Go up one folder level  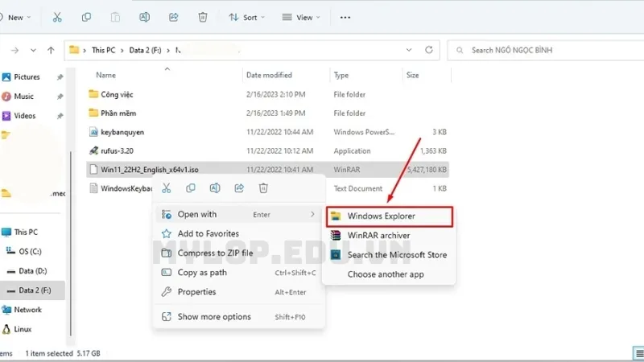click(51, 50)
